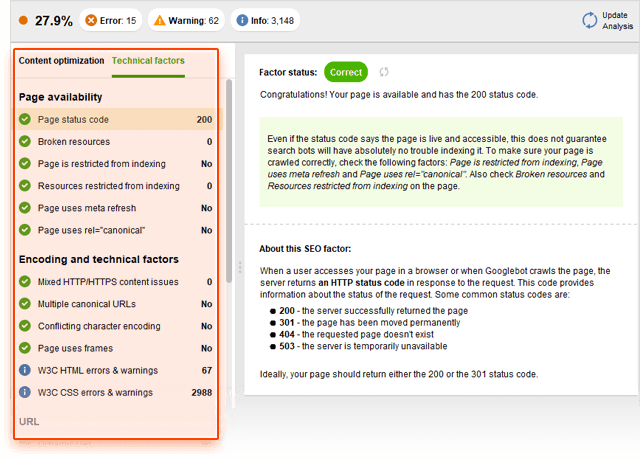Click the info icon for W3C HTML errors
The width and height of the screenshot is (640, 458).
(x=25, y=370)
